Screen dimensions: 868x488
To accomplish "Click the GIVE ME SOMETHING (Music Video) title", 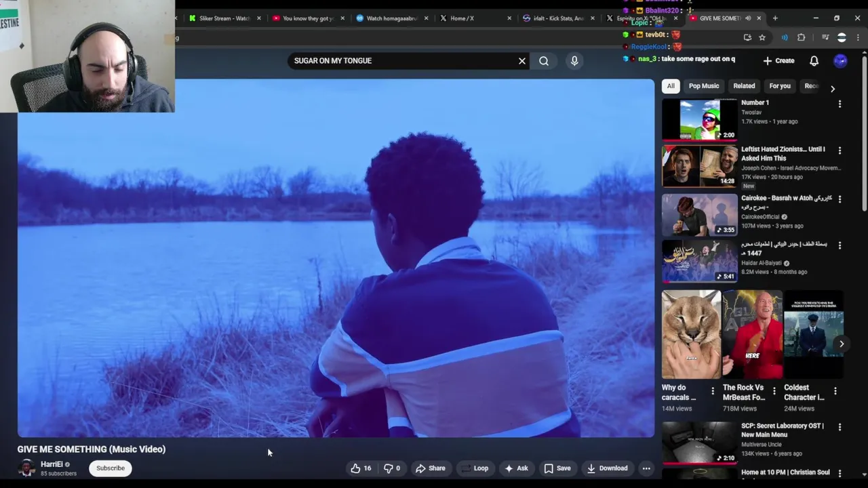I will (x=92, y=449).
